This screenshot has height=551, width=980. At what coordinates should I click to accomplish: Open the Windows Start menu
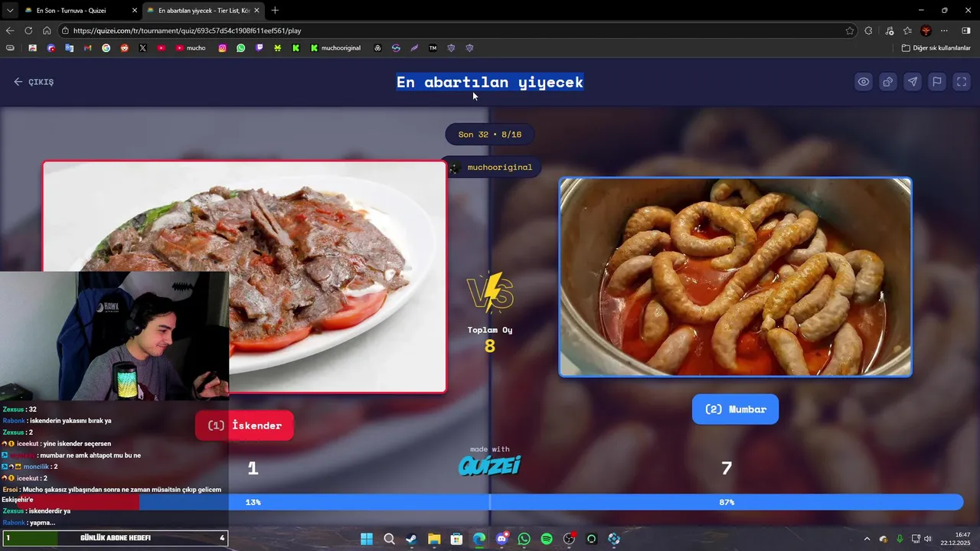coord(367,539)
